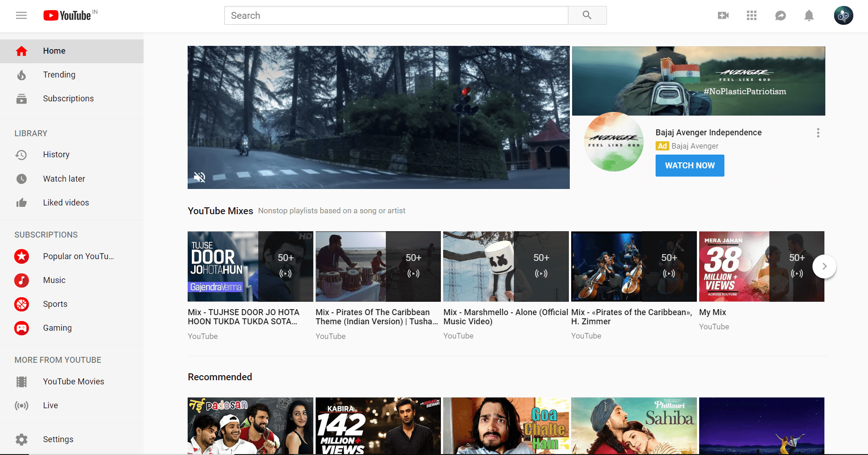Select Home in the sidebar
Image resolution: width=868 pixels, height=455 pixels.
(x=54, y=51)
